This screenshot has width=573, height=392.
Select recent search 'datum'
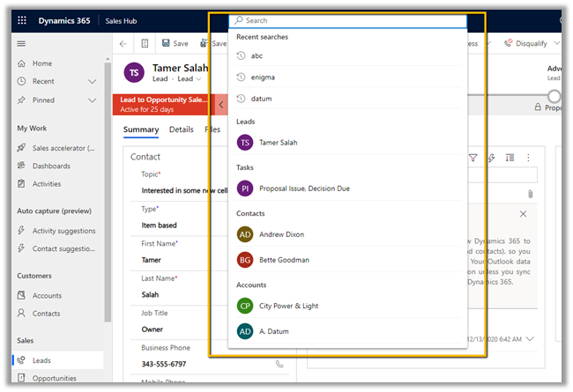pos(347,99)
